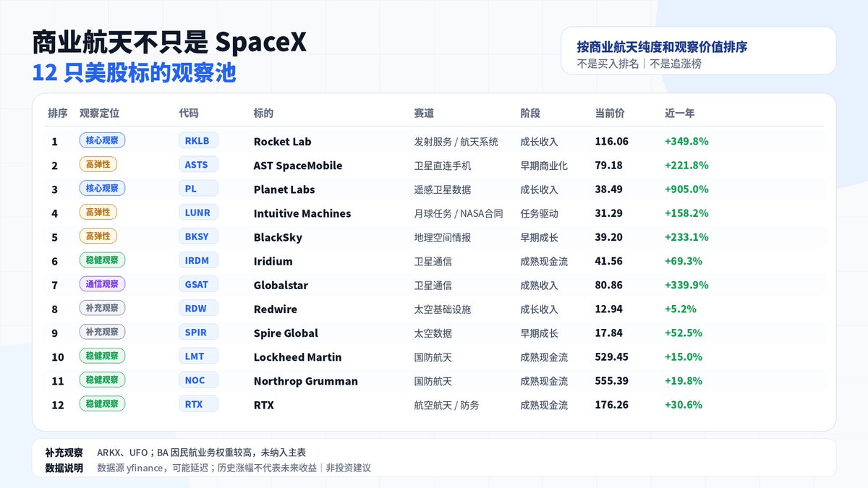Click the price 116.06
Image resolution: width=868 pixels, height=488 pixels.
pyautogui.click(x=611, y=142)
